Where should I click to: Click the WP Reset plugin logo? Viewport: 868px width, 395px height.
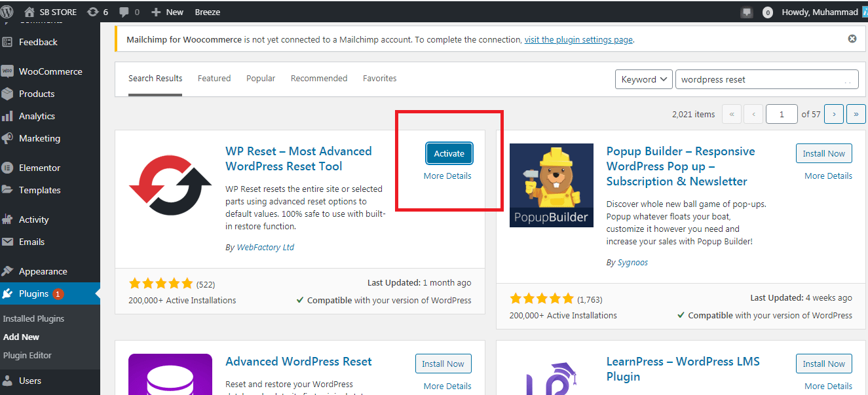(170, 185)
